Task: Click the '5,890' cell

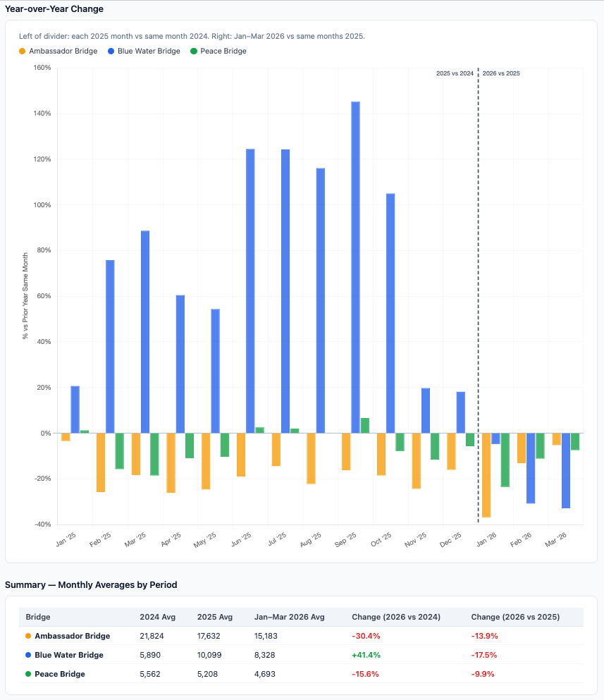Action: [x=150, y=655]
